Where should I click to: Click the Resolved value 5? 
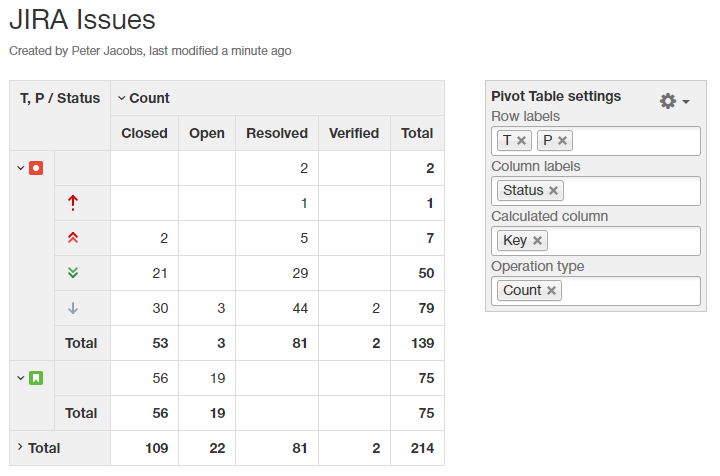coord(304,238)
